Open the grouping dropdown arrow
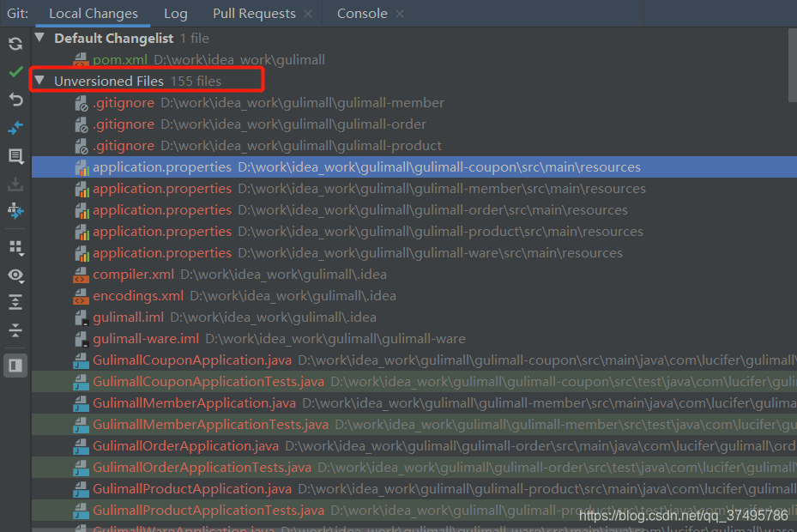 [x=21, y=253]
